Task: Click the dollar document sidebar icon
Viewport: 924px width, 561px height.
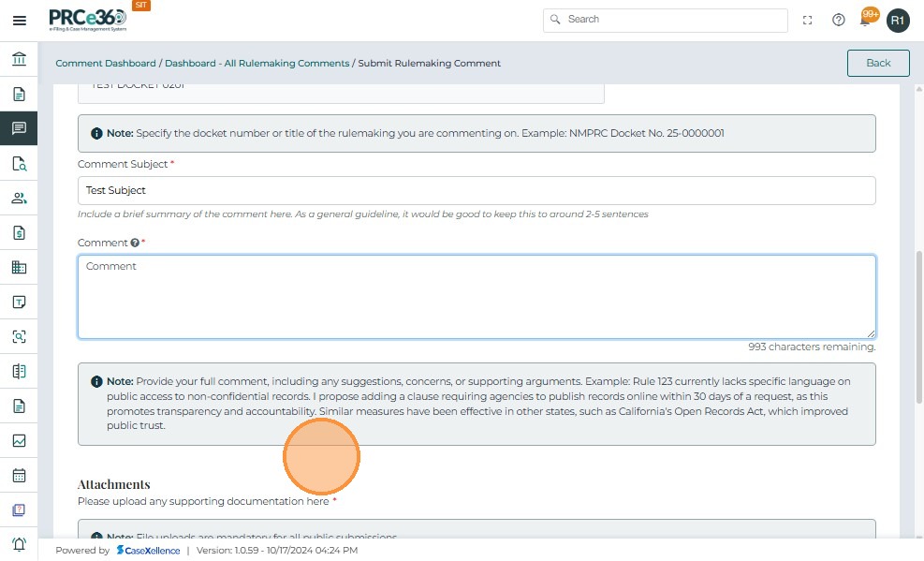Action: [x=19, y=232]
